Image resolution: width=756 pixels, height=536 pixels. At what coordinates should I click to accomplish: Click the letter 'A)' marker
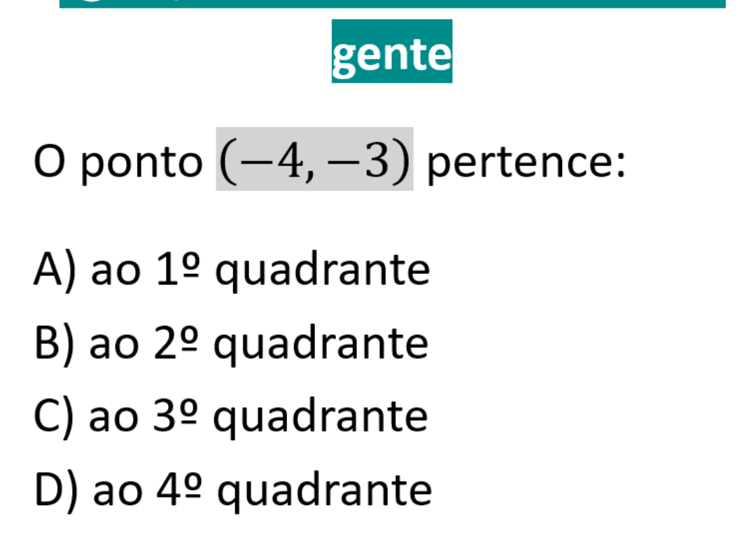pyautogui.click(x=55, y=271)
